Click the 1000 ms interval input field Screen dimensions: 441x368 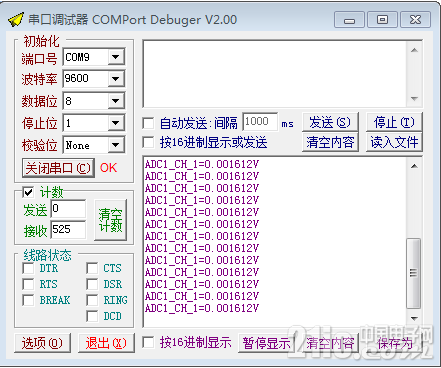pos(260,122)
